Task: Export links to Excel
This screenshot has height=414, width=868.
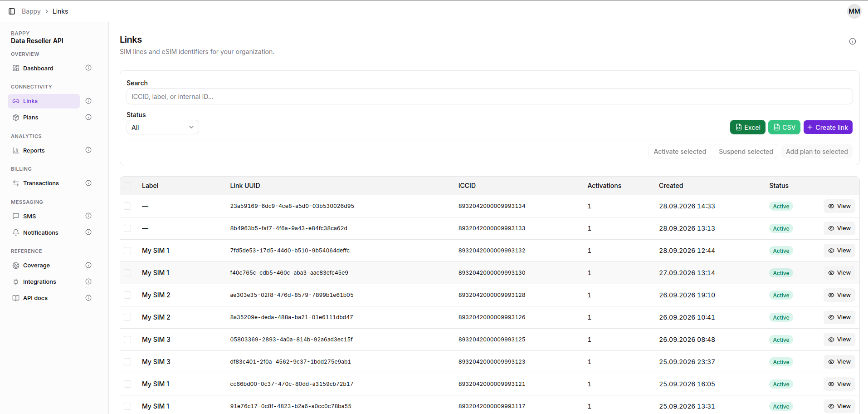Action: click(747, 127)
